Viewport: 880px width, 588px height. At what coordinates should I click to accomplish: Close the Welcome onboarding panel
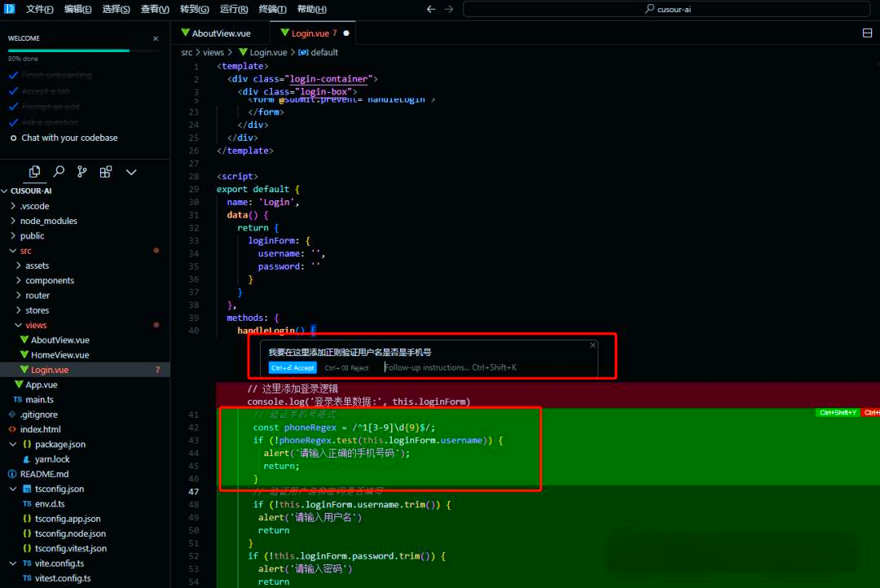point(156,38)
